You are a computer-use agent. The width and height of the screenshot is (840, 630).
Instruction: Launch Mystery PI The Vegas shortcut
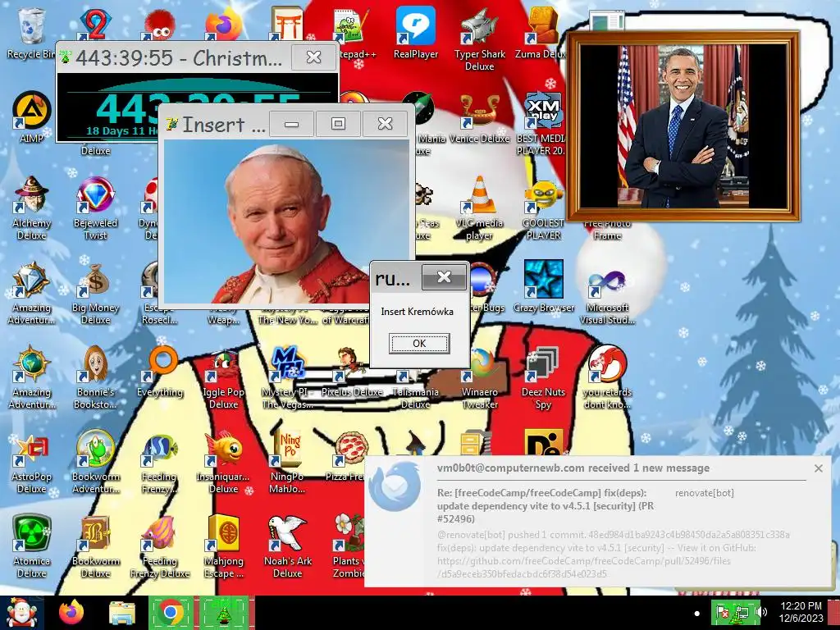pos(287,377)
